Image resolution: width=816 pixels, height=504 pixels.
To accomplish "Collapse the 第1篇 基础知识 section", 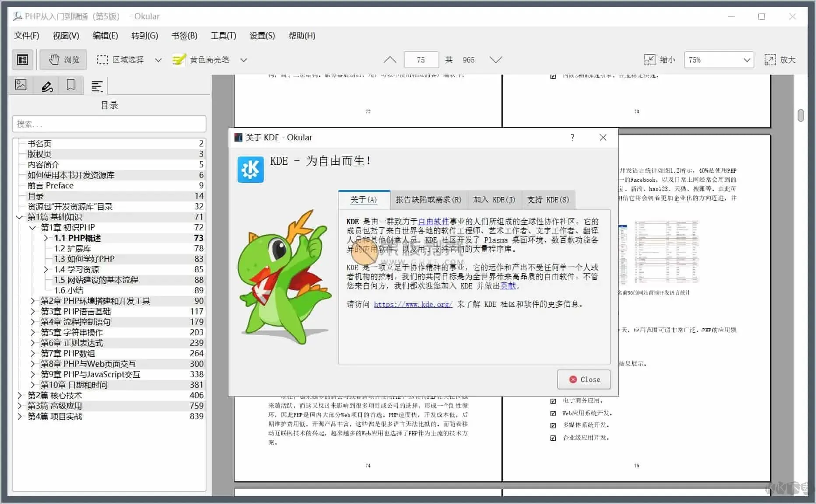I will [19, 217].
